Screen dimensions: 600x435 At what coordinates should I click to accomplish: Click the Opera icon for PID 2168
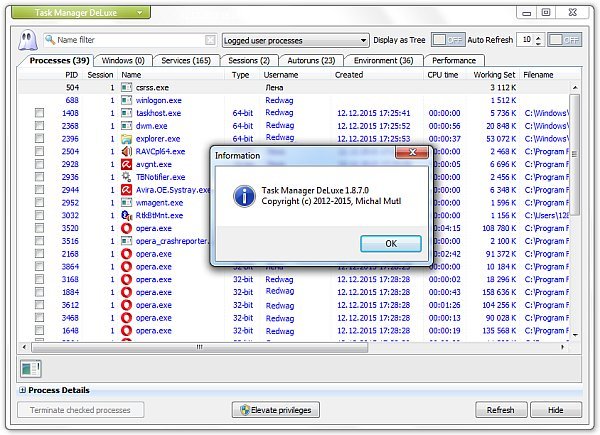click(126, 254)
